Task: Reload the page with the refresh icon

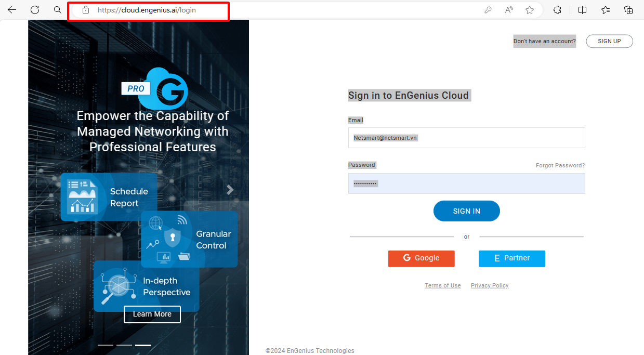Action: (x=35, y=10)
